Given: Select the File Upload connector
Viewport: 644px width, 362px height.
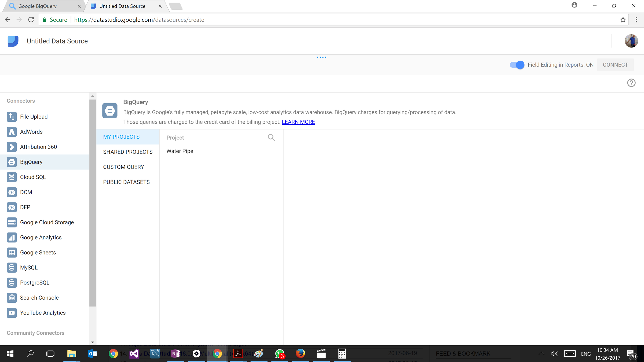Looking at the screenshot, I should pos(45,117).
